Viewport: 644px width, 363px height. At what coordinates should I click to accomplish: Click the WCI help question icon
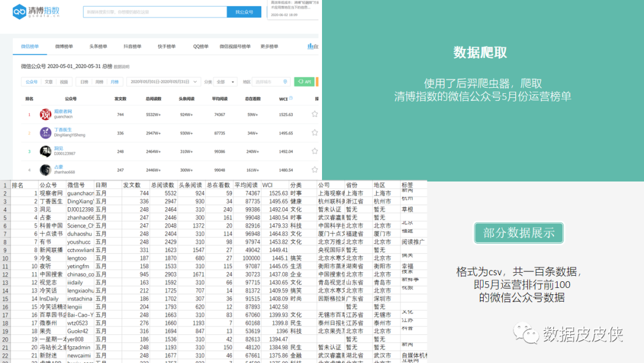point(291,98)
